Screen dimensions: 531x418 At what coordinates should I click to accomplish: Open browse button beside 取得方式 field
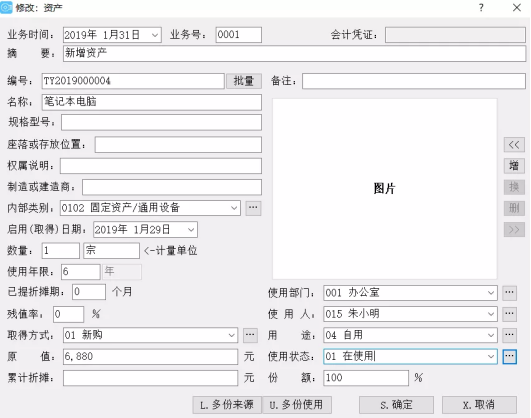(250, 335)
